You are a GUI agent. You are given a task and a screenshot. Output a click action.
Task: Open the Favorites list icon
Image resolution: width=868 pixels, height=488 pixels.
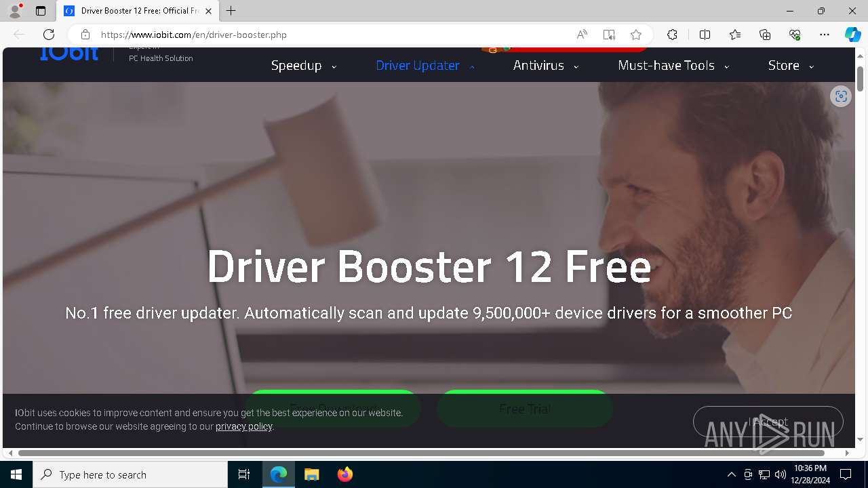click(x=735, y=35)
